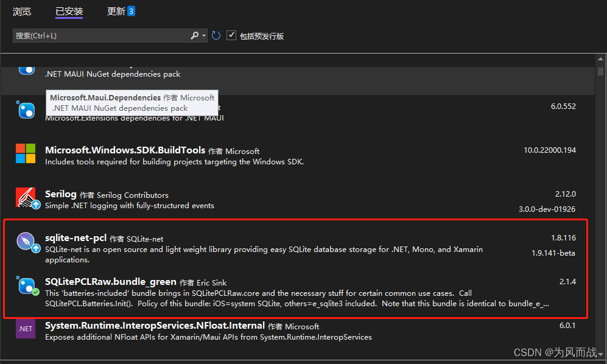Click version 10.0.22000.194
Image resolution: width=607 pixels, height=364 pixels.
pyautogui.click(x=550, y=150)
